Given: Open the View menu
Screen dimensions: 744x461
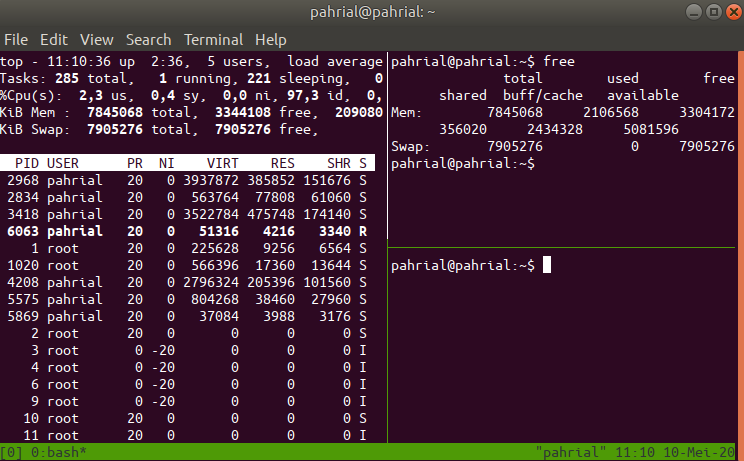Looking at the screenshot, I should 96,40.
